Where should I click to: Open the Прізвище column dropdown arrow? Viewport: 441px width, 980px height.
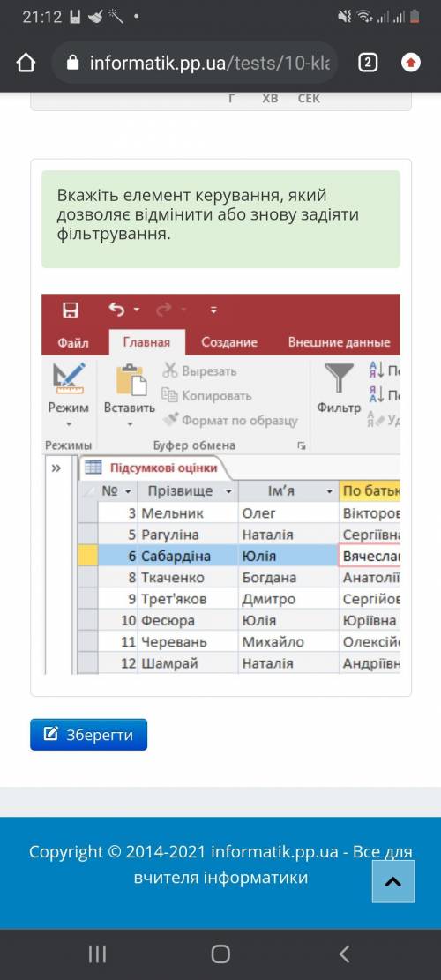point(228,491)
